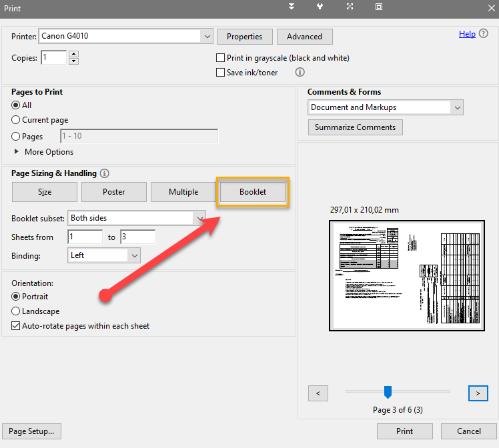Image resolution: width=499 pixels, height=448 pixels.
Task: Open the Comments & Forms dropdown
Action: [x=386, y=107]
